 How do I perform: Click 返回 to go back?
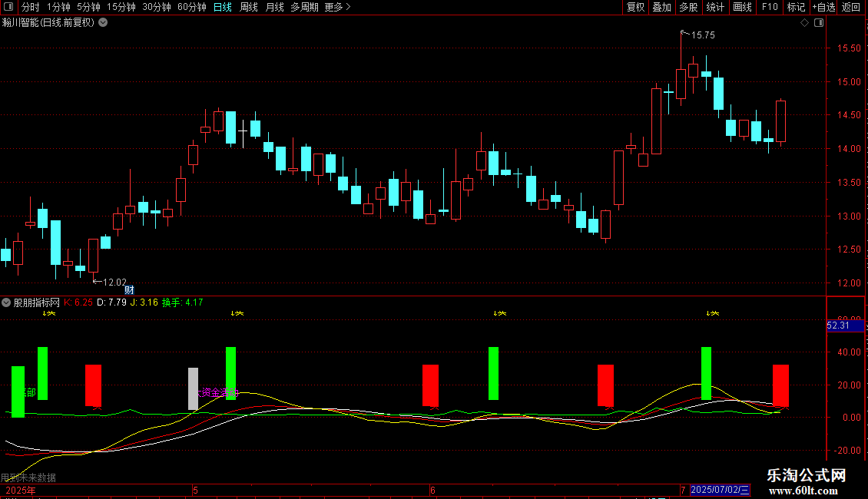[851, 7]
